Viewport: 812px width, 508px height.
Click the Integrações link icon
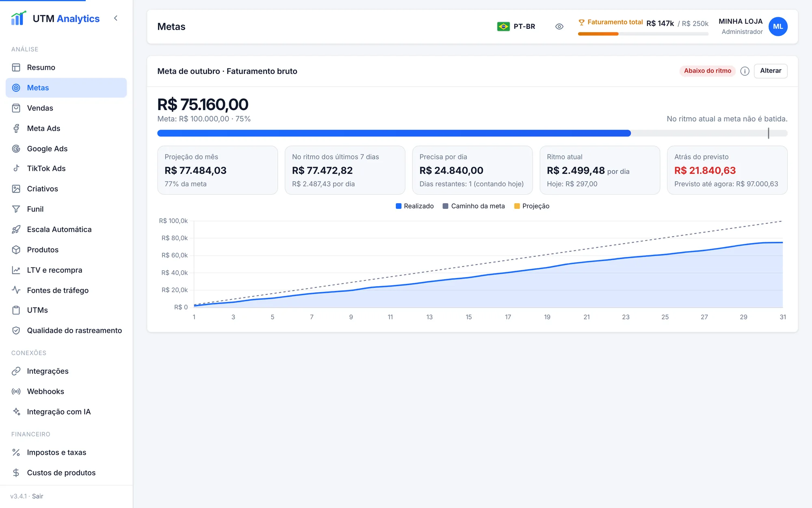pyautogui.click(x=16, y=371)
